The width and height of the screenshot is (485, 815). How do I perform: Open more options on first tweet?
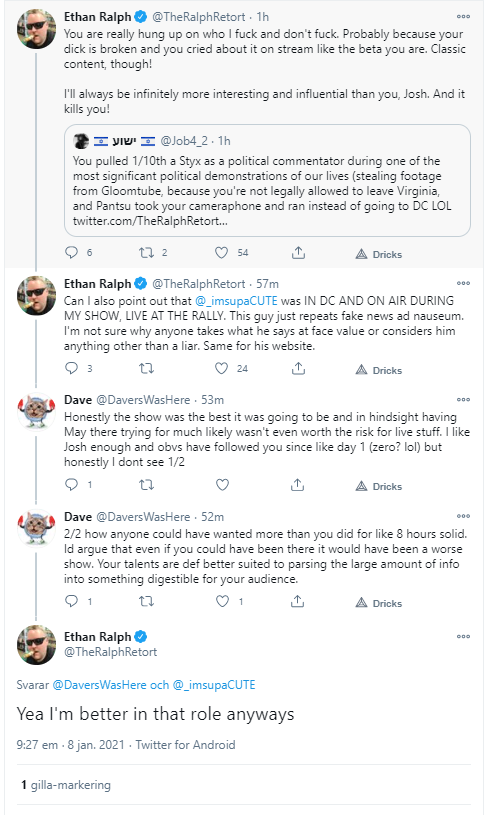click(463, 17)
